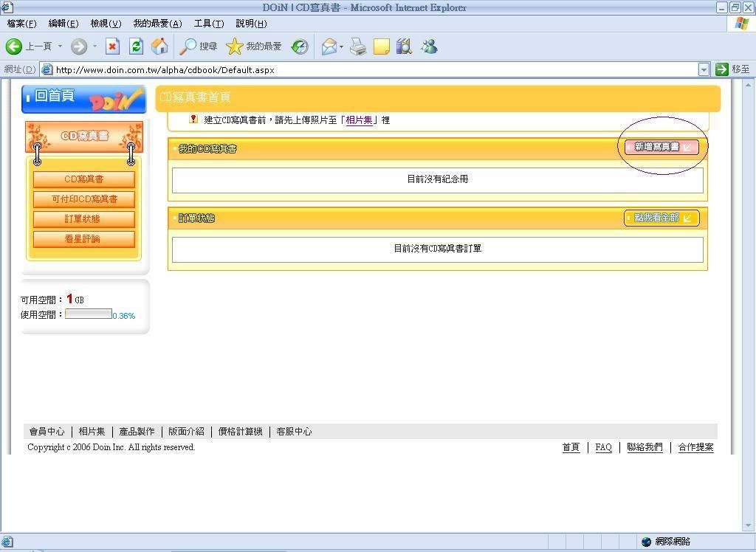Open the Search (搜尋) toolbar button

coord(199,46)
